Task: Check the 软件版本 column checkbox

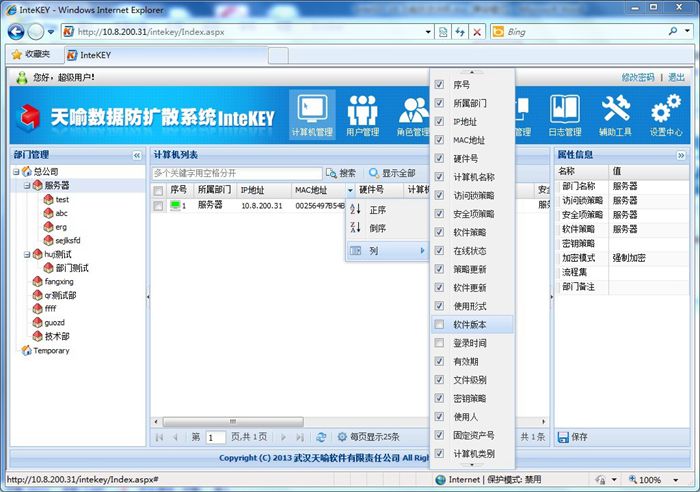Action: click(439, 325)
